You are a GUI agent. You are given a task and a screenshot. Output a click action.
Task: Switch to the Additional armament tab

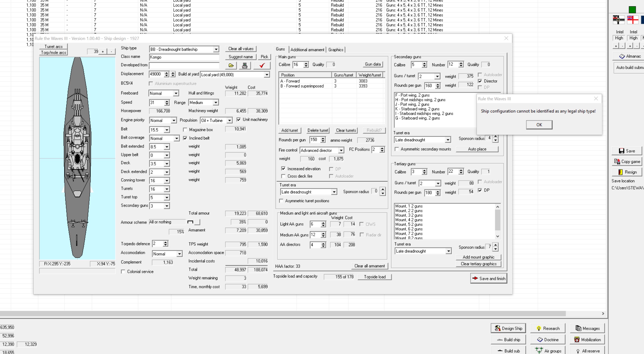(307, 50)
